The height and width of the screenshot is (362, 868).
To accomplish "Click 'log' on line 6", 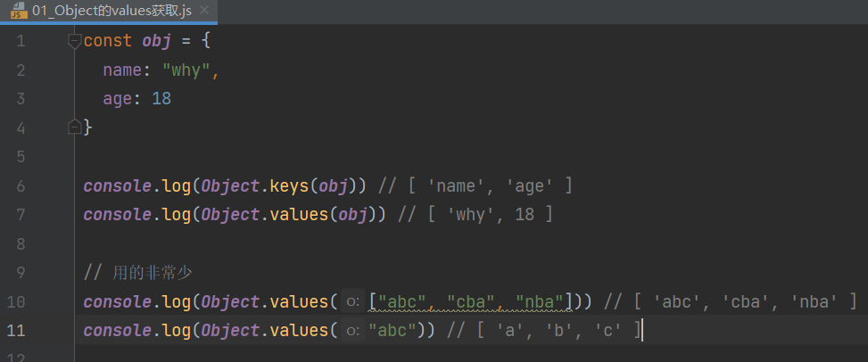I will [x=177, y=186].
